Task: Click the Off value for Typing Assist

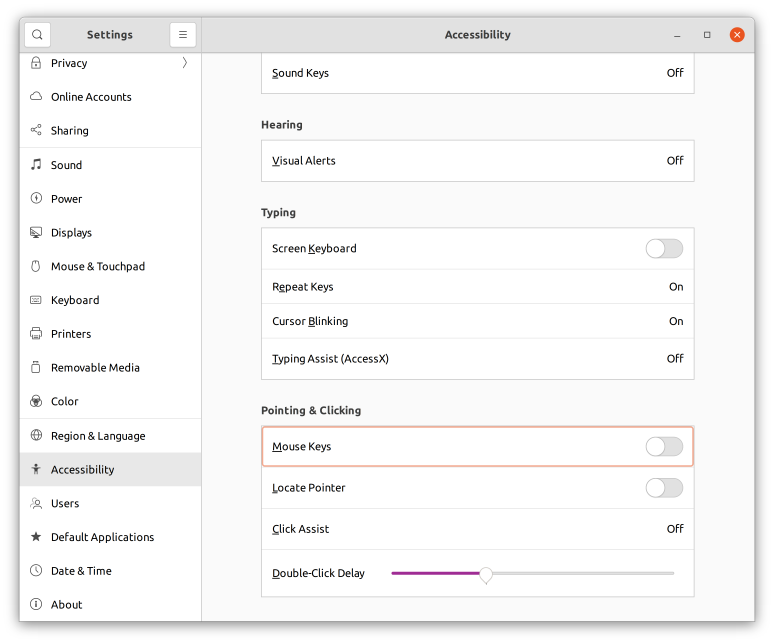Action: [x=675, y=359]
